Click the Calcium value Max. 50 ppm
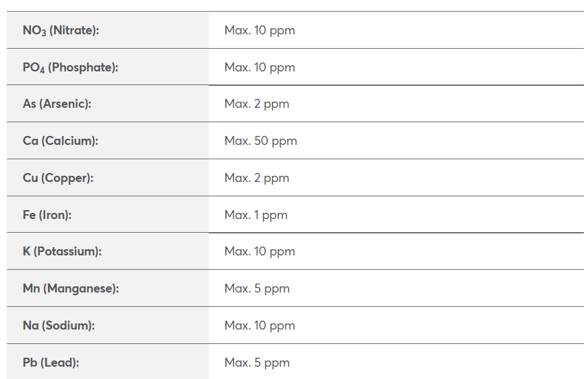The width and height of the screenshot is (588, 379). click(x=260, y=141)
